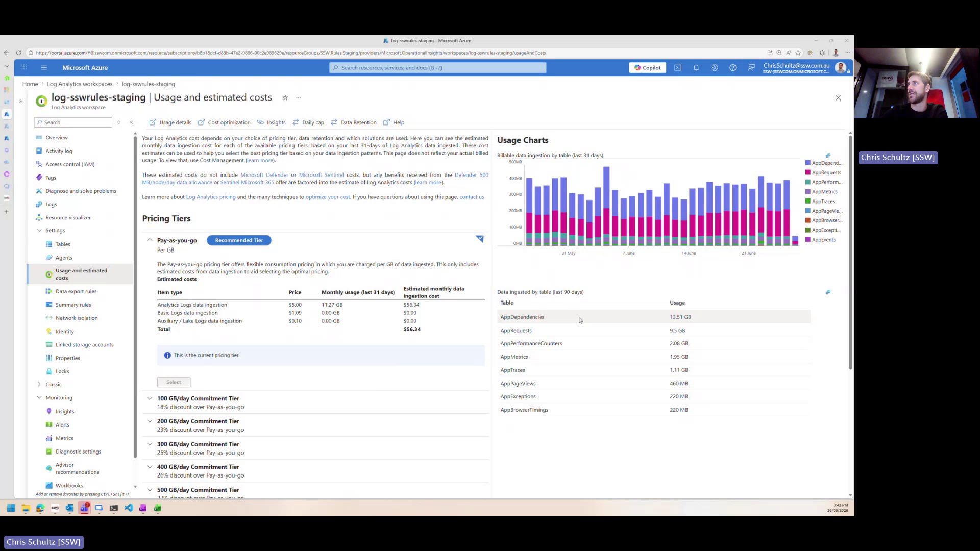Close the Usage and estimated costs blade
The width and height of the screenshot is (980, 551).
coord(838,98)
